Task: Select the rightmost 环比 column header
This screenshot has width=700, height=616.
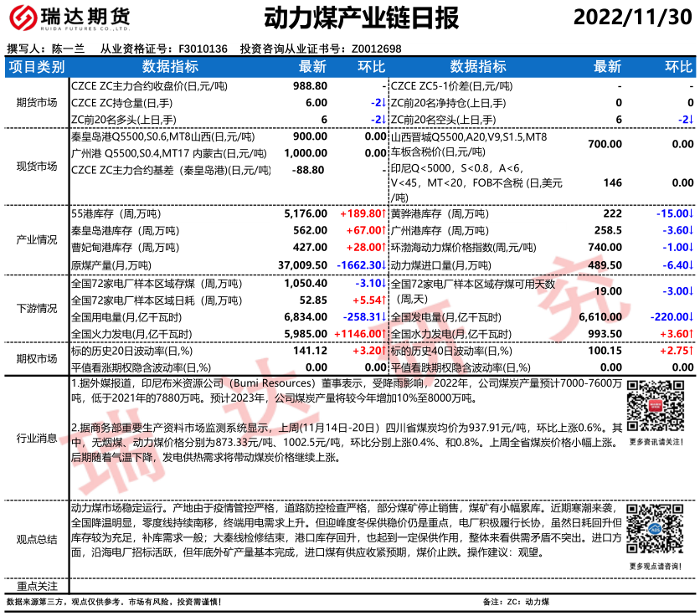Action: click(677, 67)
